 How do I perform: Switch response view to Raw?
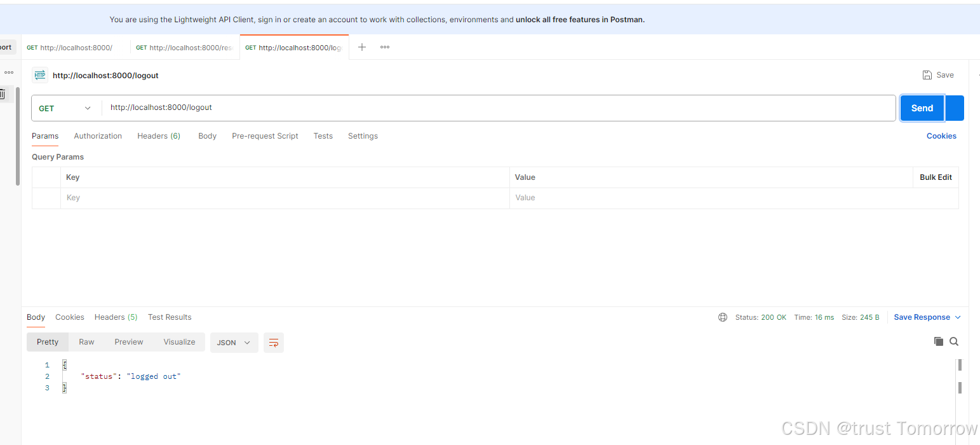click(x=86, y=342)
